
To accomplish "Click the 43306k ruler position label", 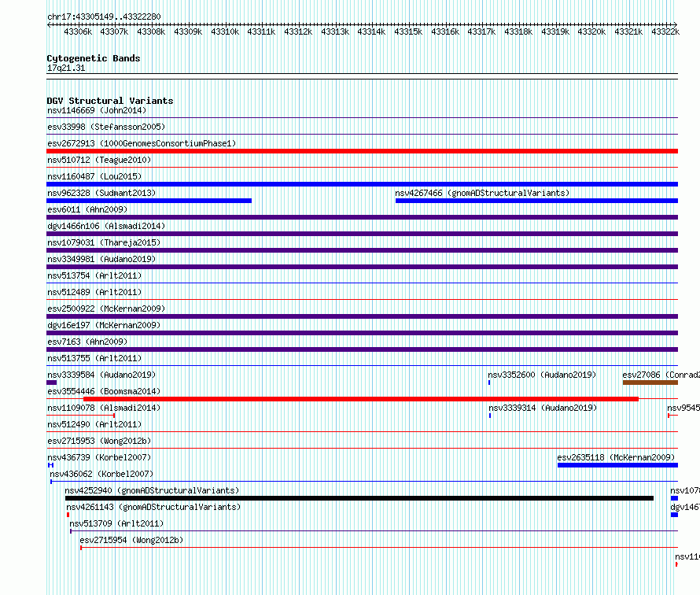I will pos(78,31).
